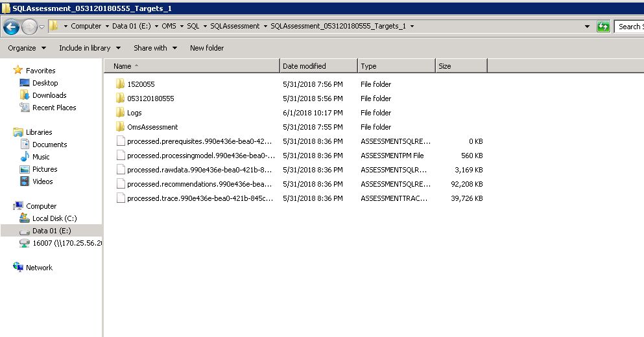Click the folder icon in address bar
This screenshot has height=337, width=644.
tap(53, 26)
